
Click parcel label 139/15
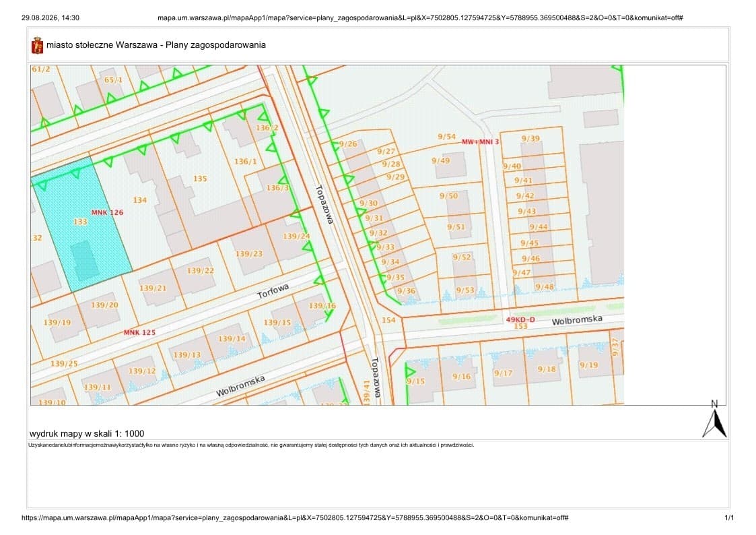(x=277, y=322)
